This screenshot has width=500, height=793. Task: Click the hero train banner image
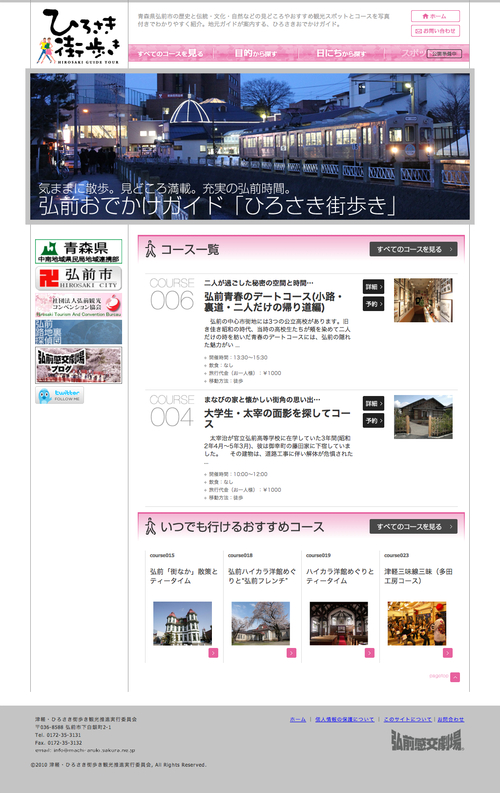(250, 147)
